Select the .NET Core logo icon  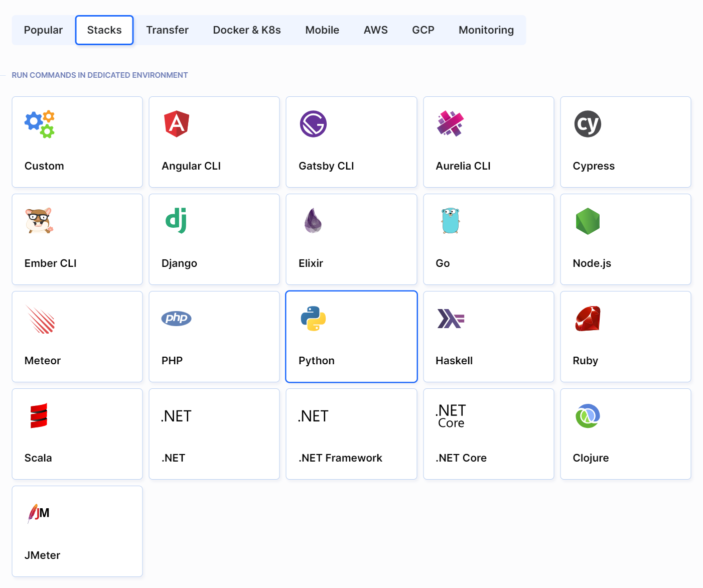pyautogui.click(x=451, y=416)
